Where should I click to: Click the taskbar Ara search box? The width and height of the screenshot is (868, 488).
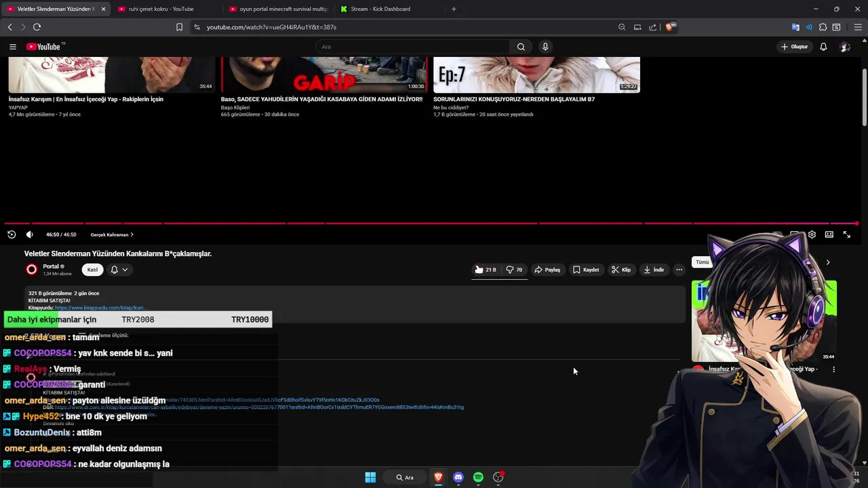point(405,477)
